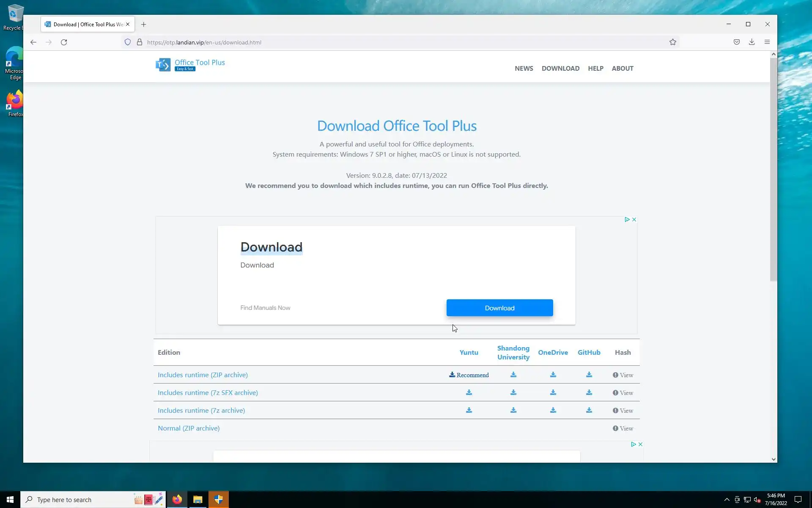Open the tracking protection shield icon
The width and height of the screenshot is (812, 508).
127,42
